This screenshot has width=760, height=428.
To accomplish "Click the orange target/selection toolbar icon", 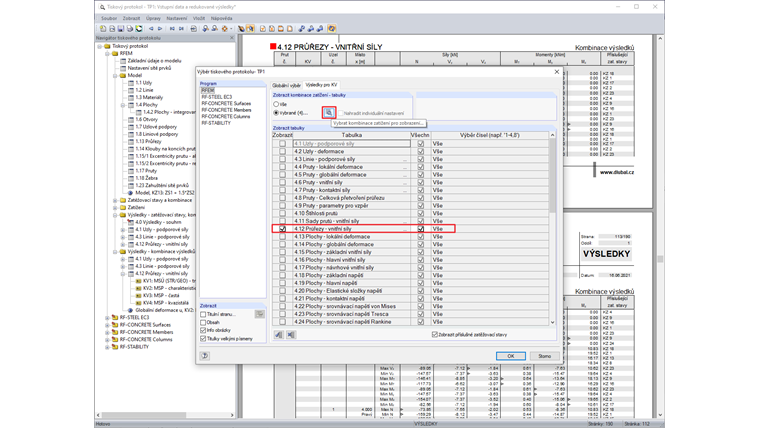I will (224, 29).
